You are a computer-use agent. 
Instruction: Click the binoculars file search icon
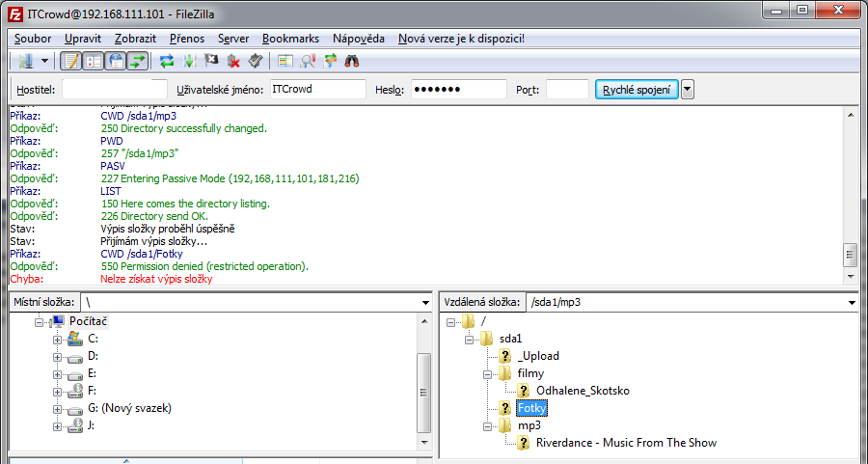point(352,61)
